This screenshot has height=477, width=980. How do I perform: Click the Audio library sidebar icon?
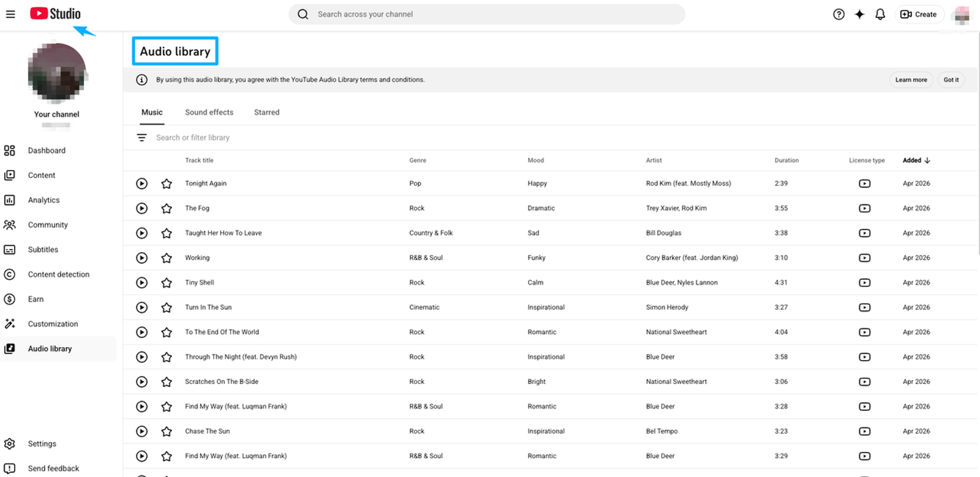(10, 349)
